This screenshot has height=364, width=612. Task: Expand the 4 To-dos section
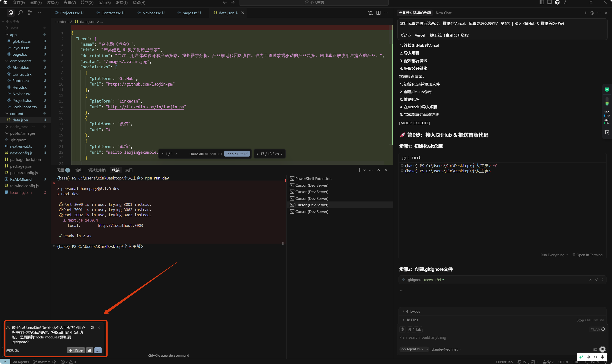(x=413, y=311)
